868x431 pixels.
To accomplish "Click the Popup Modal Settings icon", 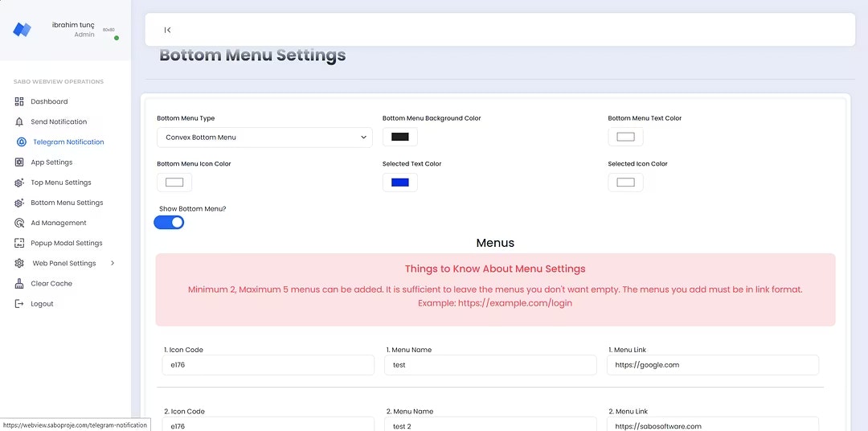I will point(19,243).
